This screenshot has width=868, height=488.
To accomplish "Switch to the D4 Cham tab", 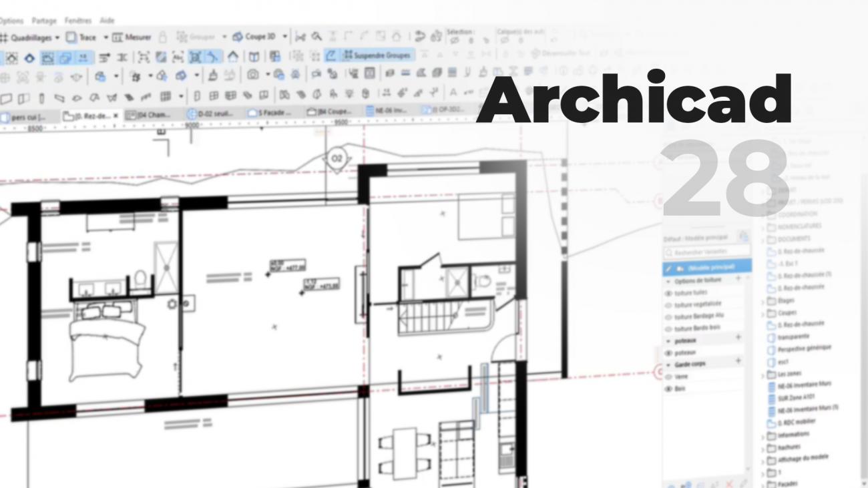I will point(154,113).
